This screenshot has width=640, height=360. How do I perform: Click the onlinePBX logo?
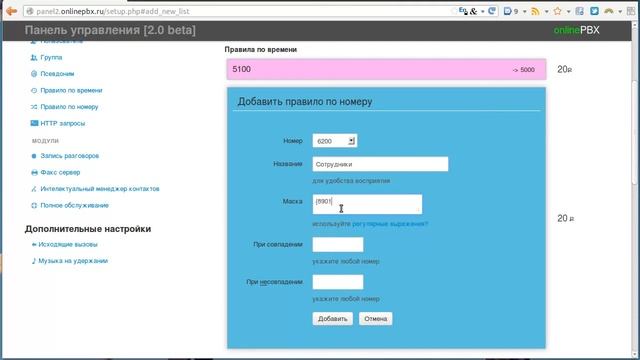[x=576, y=30]
